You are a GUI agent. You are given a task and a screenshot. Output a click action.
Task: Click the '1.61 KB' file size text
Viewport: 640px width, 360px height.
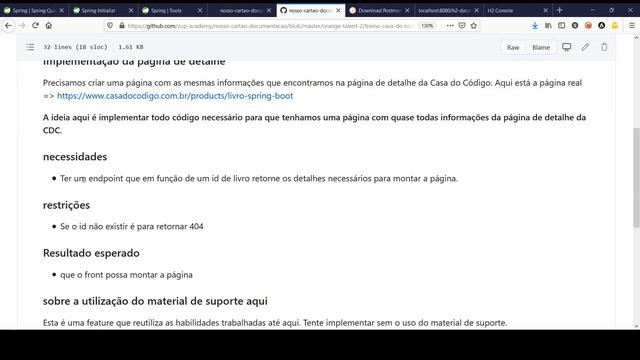point(131,47)
